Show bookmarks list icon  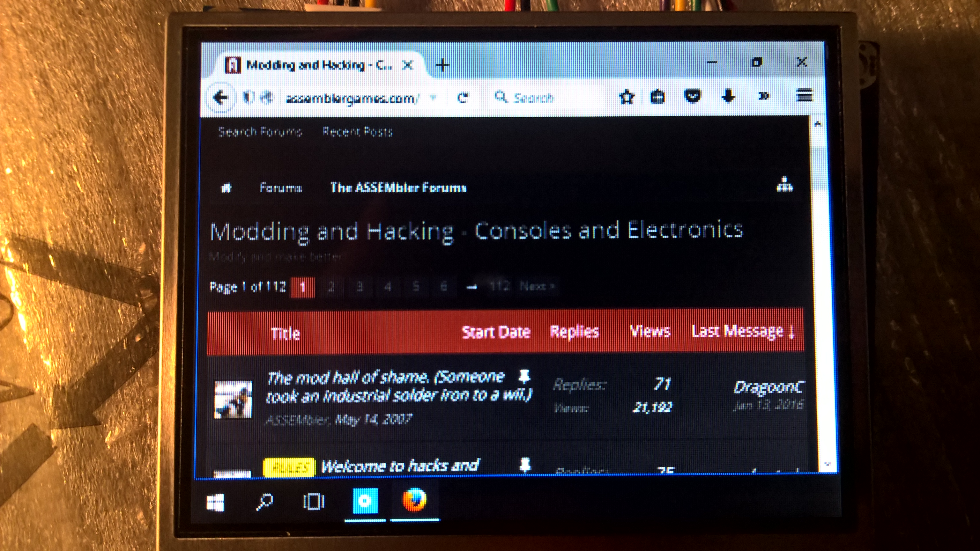coord(658,97)
